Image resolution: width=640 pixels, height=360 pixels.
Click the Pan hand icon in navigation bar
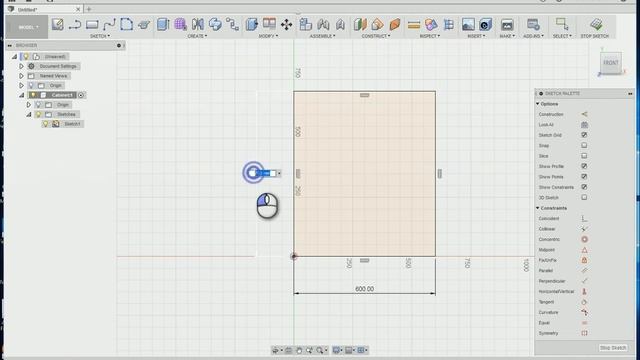coord(299,350)
